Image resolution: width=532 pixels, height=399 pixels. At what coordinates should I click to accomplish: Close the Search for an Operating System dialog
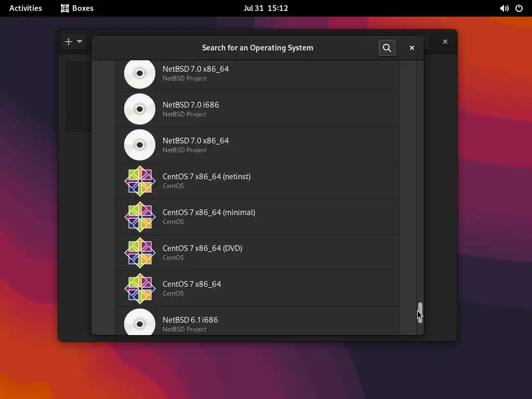(x=412, y=48)
